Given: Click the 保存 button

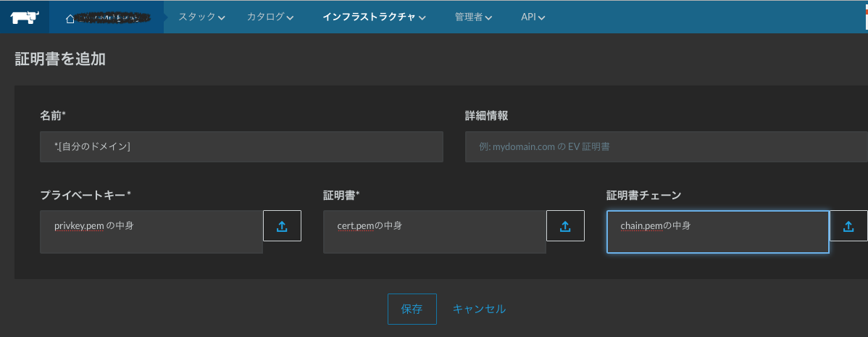Looking at the screenshot, I should click(412, 309).
